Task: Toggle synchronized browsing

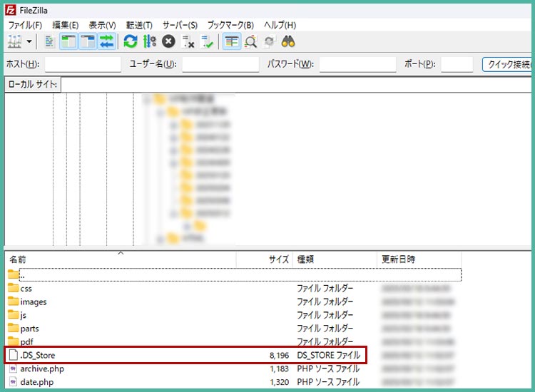Action: tap(270, 41)
